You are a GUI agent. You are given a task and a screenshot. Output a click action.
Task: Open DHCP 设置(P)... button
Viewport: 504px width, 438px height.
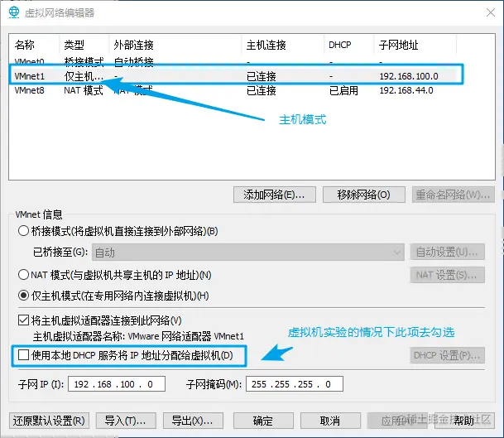click(x=447, y=355)
